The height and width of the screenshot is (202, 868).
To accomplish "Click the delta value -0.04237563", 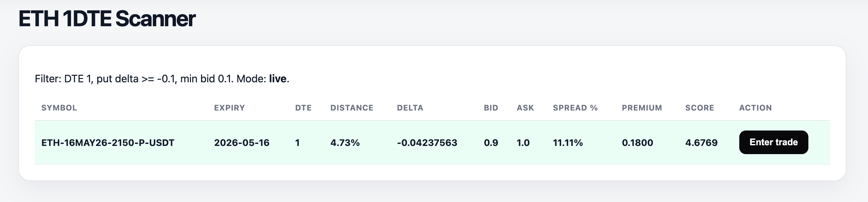I will click(x=427, y=143).
